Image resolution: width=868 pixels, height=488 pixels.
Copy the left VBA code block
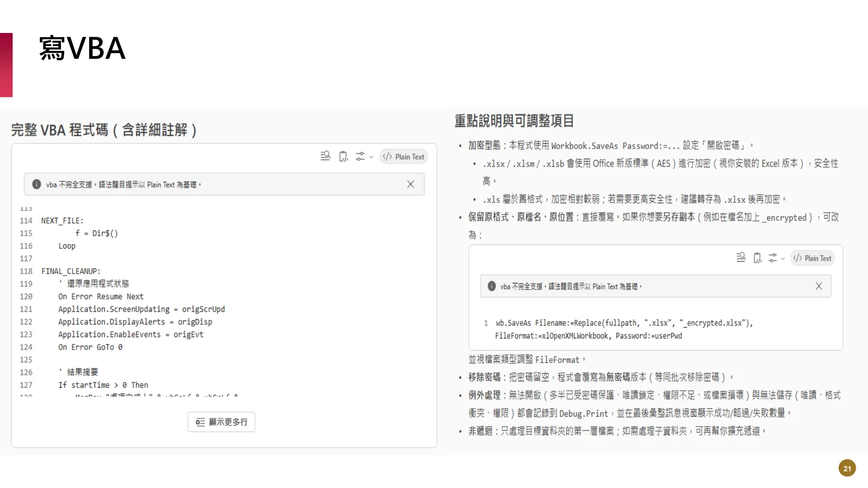pyautogui.click(x=344, y=156)
